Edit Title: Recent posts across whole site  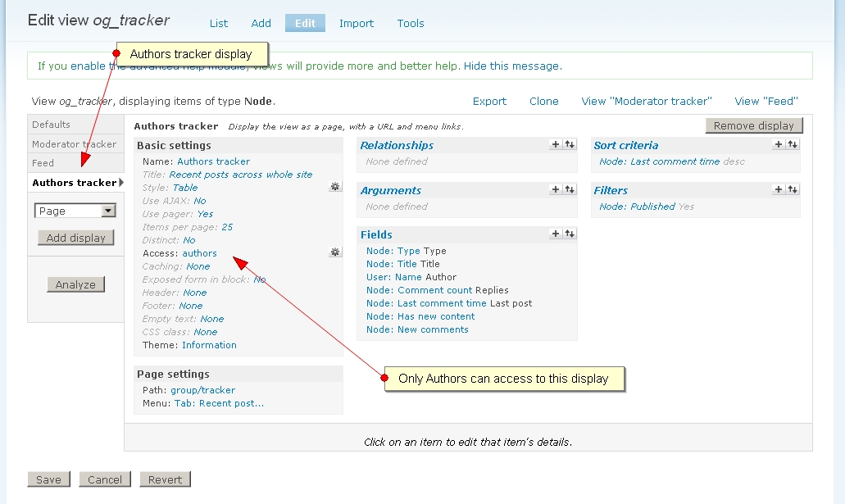coord(241,175)
